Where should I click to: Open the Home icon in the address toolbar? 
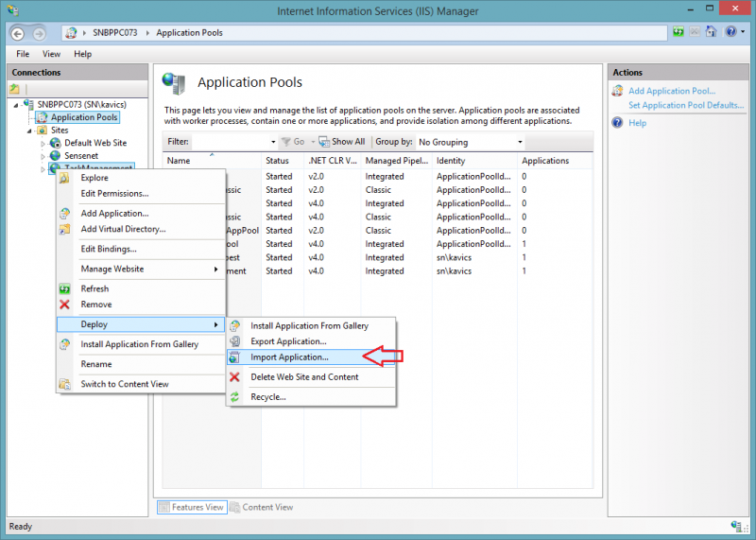click(712, 32)
